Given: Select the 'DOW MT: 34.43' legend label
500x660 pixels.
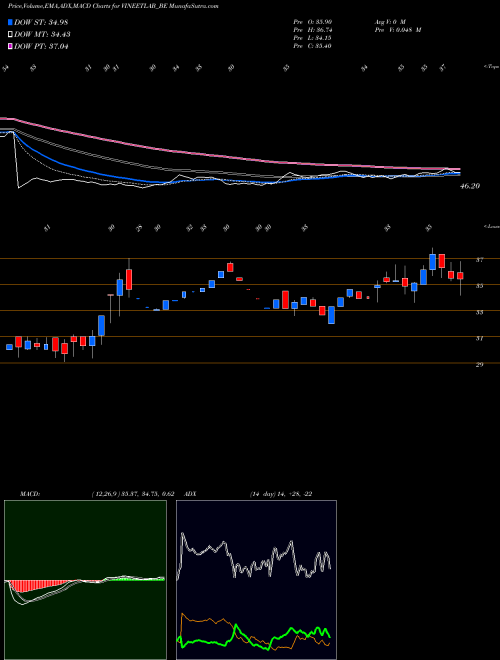Looking at the screenshot, I should tap(42, 34).
